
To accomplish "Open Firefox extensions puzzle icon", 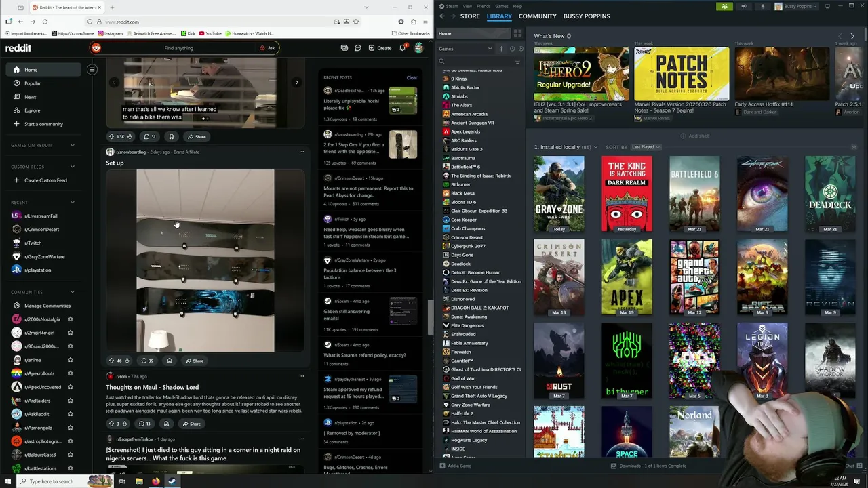I will pyautogui.click(x=413, y=22).
